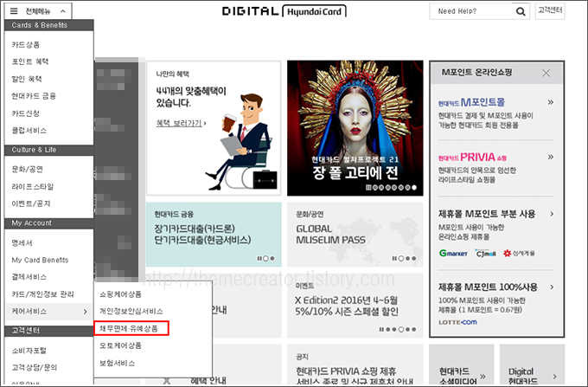Select last dot in X Edition2 card
The height and width of the screenshot is (387, 588).
[414, 329]
